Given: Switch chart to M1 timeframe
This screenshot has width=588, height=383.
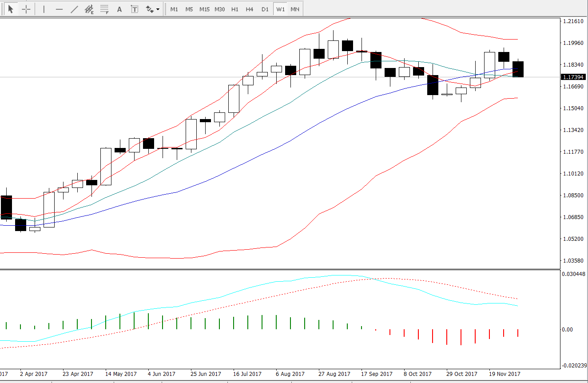Looking at the screenshot, I should point(174,9).
